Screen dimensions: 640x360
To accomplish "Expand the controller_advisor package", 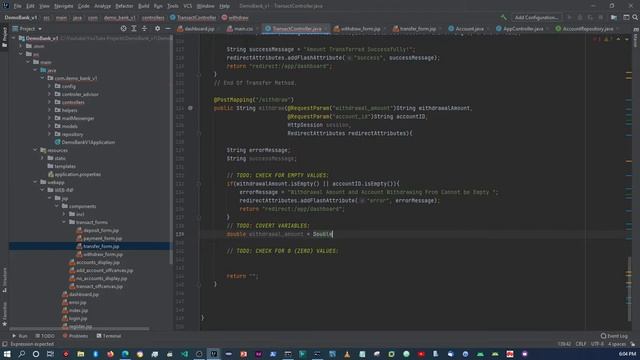I will [49, 94].
